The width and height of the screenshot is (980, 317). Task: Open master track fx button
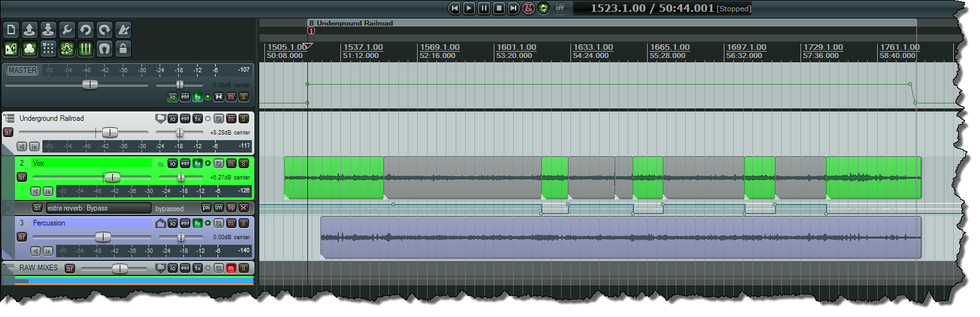(x=198, y=97)
